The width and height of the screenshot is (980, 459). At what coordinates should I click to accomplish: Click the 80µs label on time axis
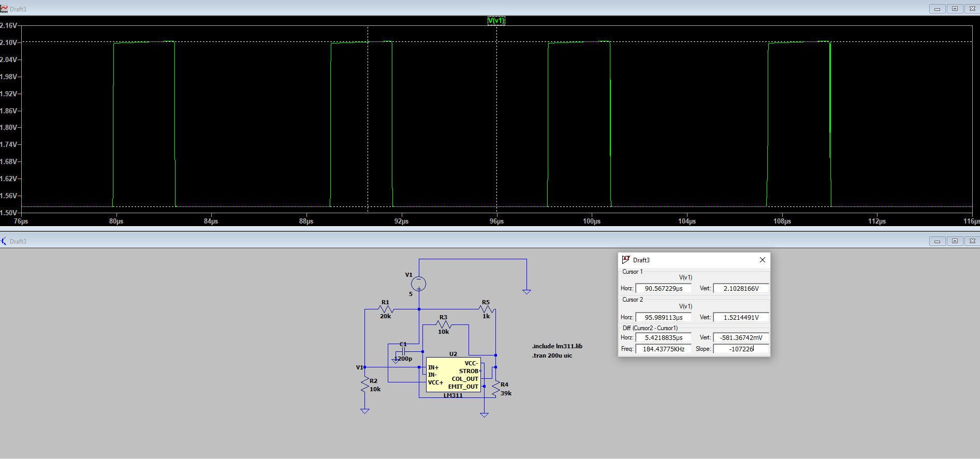tap(116, 221)
